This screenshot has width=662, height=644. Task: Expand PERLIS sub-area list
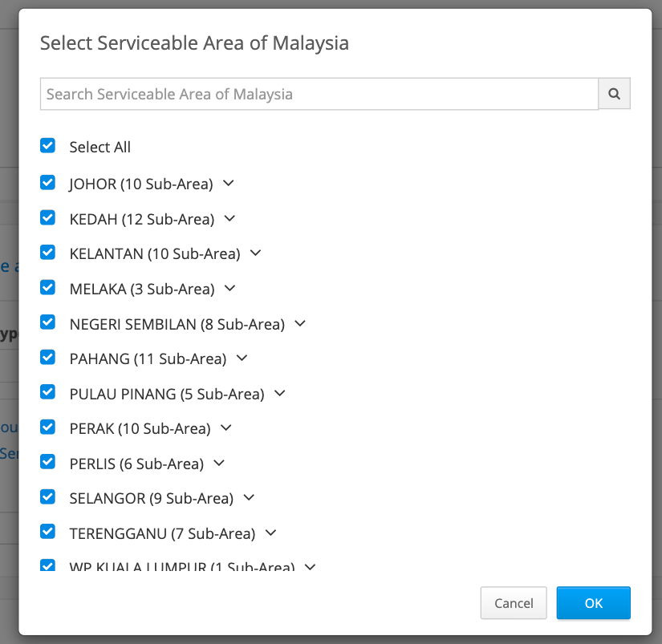[219, 463]
